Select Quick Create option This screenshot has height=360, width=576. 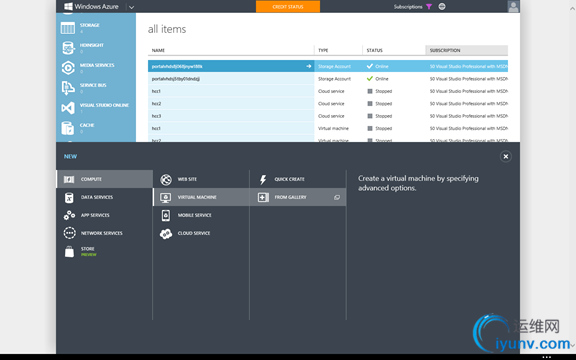click(x=298, y=179)
